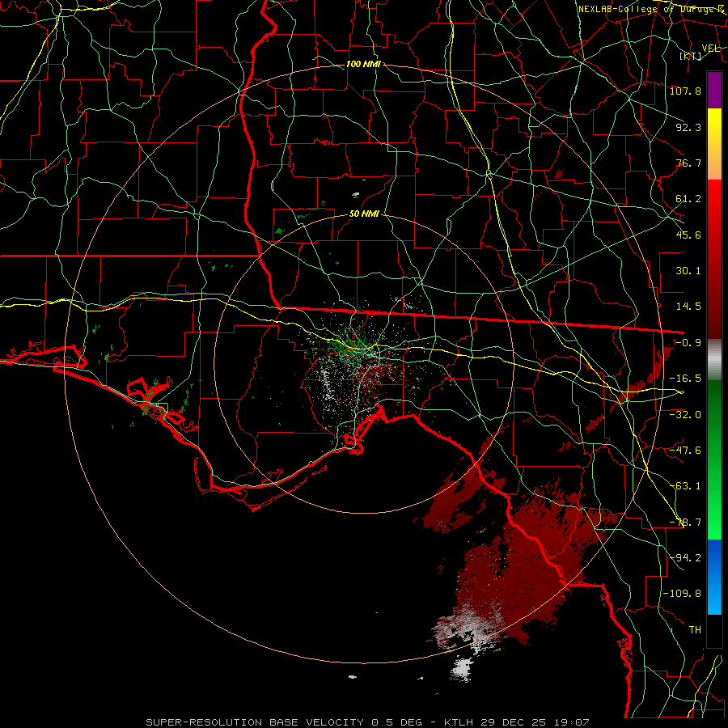Click the -47.6 velocity scale value

tap(685, 451)
